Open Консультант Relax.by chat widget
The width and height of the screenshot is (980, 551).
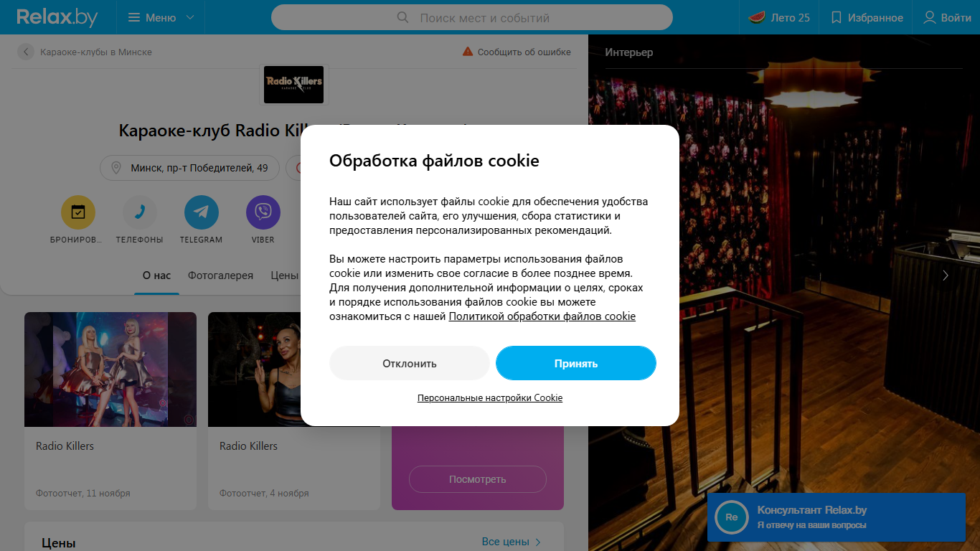(837, 517)
